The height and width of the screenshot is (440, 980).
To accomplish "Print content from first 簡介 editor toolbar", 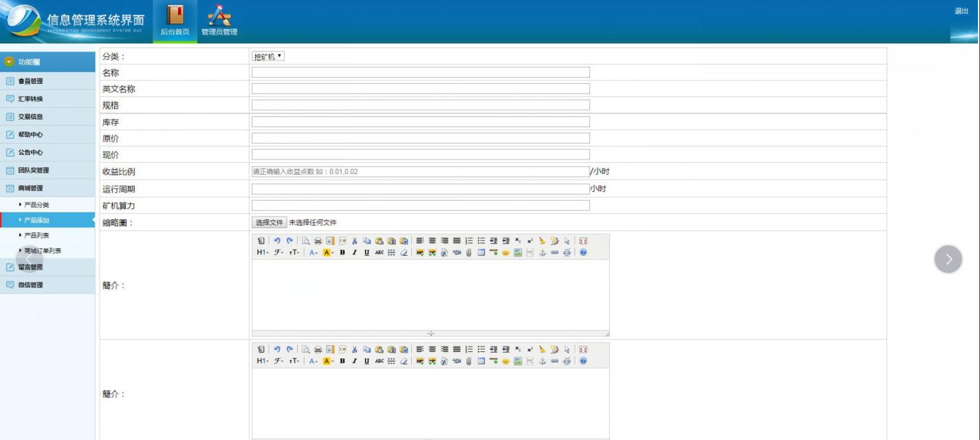I will click(x=318, y=241).
